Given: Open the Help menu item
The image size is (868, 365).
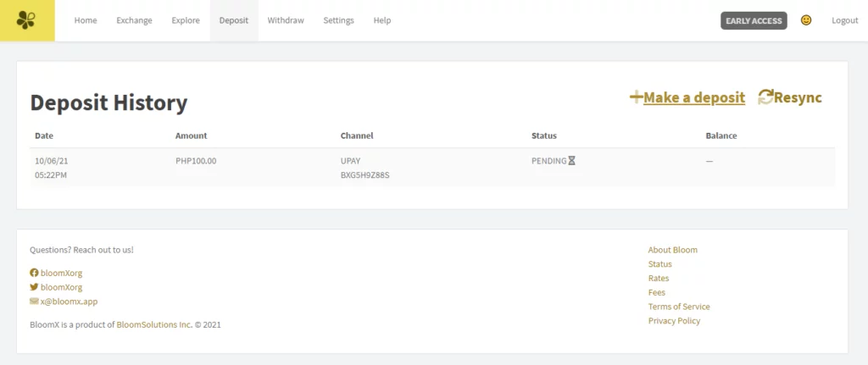Looking at the screenshot, I should 382,20.
